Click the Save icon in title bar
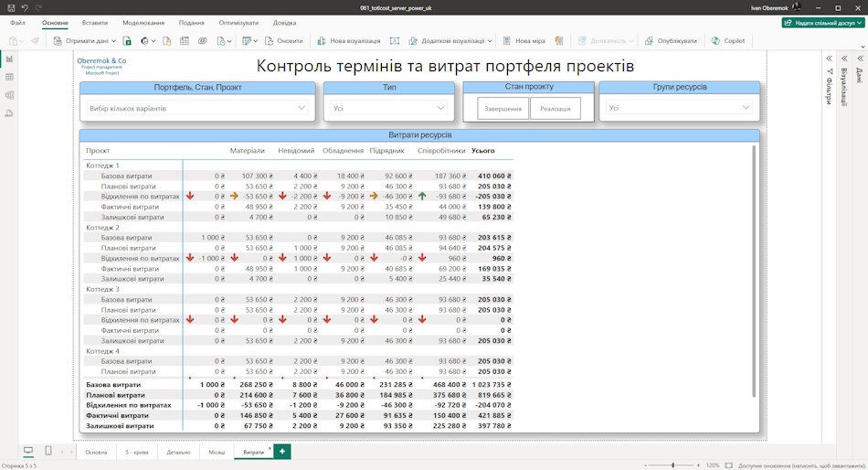The height and width of the screenshot is (470, 868). [11, 7]
